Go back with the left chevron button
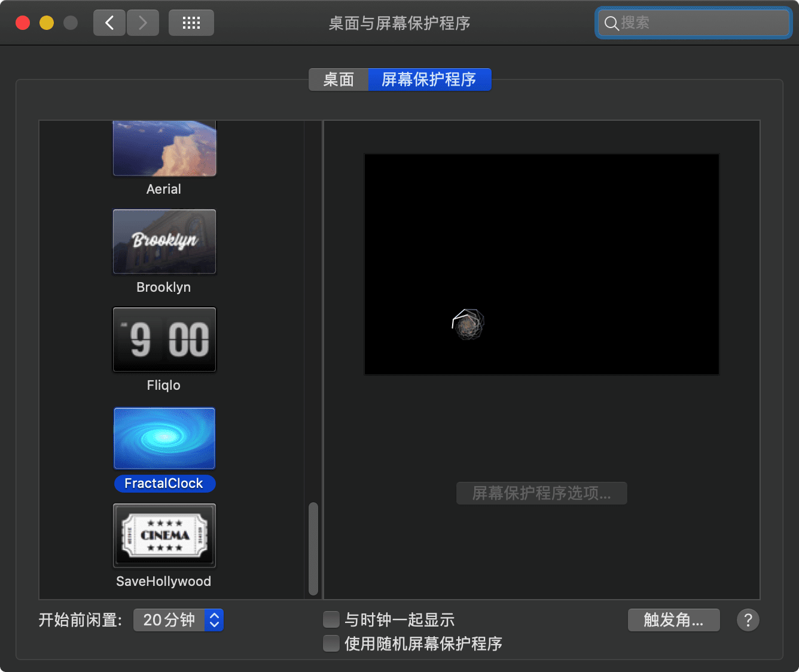Image resolution: width=799 pixels, height=672 pixels. (109, 23)
